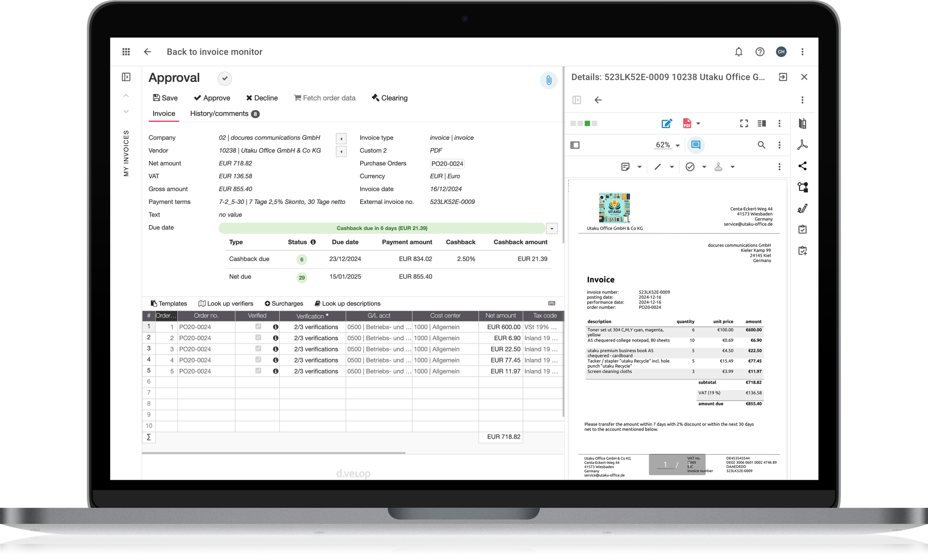The width and height of the screenshot is (928, 560).
Task: Select the Invoice tab
Action: (163, 114)
